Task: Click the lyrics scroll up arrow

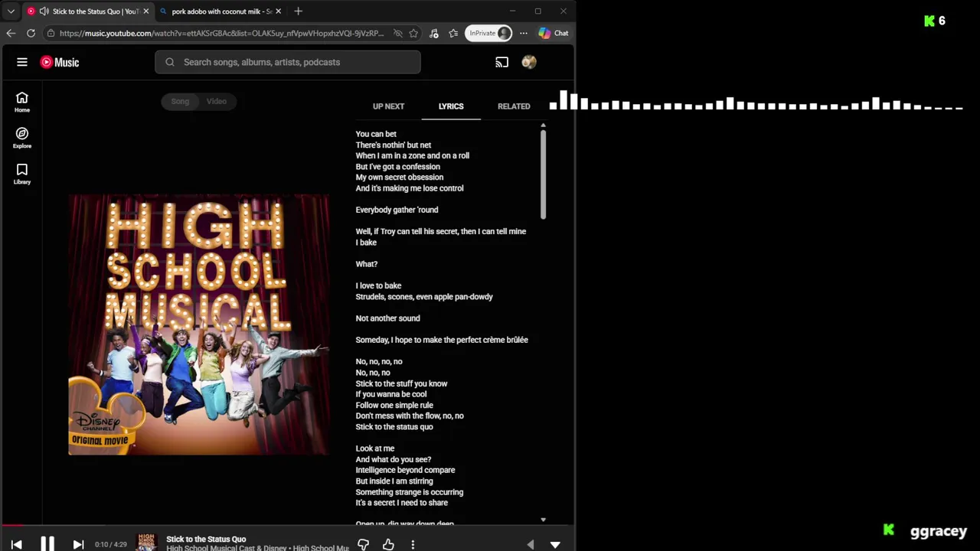Action: (543, 125)
